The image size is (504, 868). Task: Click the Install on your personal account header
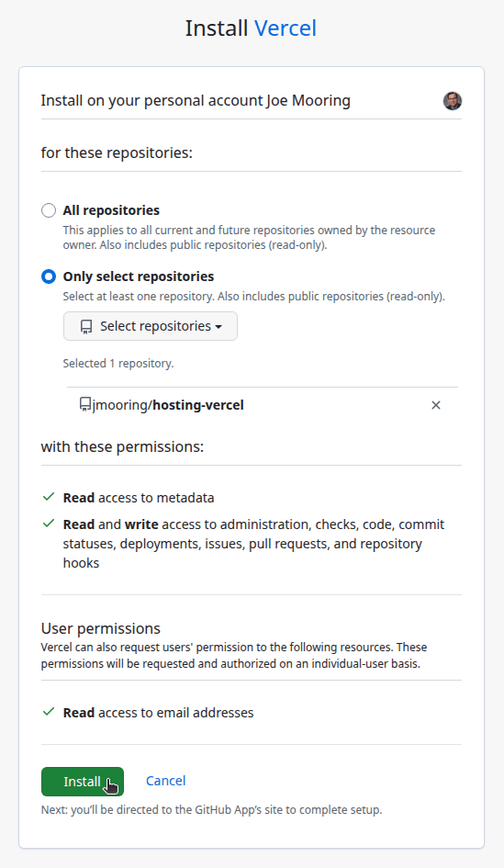point(196,101)
